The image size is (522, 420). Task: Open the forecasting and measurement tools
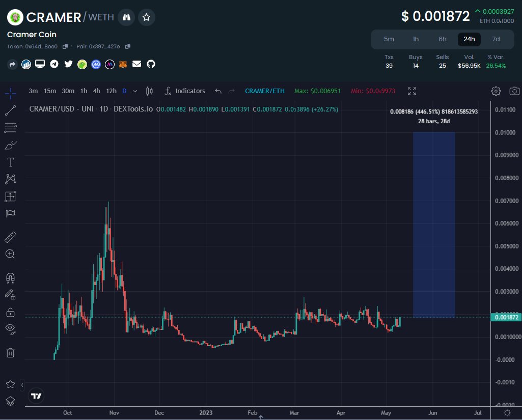click(x=10, y=197)
